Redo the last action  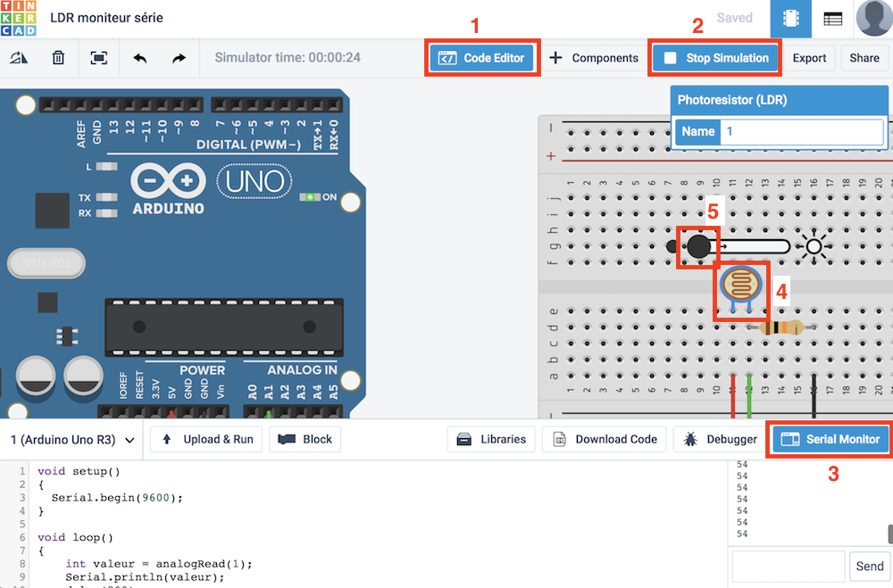click(179, 58)
